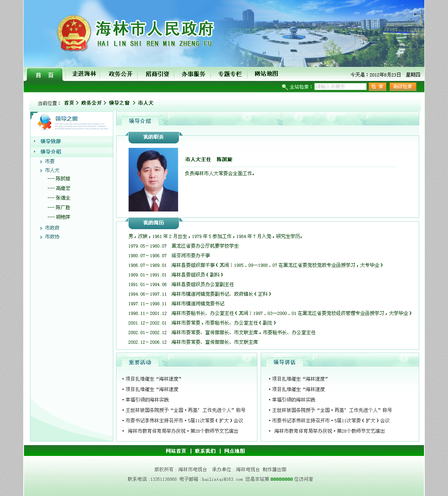Open the 首页 navigation tab
Screen dimensions: 448x496
click(44, 75)
